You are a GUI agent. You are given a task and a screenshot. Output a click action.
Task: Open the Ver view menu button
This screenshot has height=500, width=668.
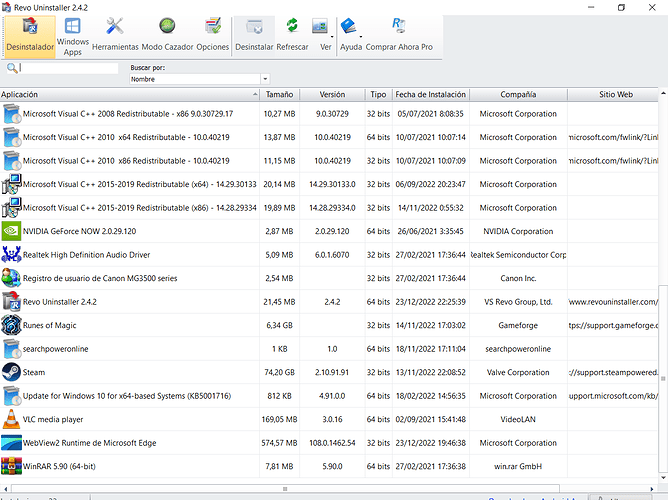tap(322, 36)
